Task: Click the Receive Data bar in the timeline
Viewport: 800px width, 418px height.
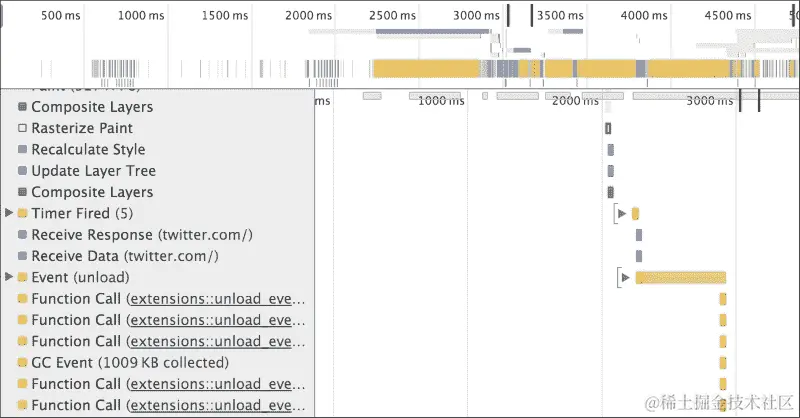Action: pos(639,256)
